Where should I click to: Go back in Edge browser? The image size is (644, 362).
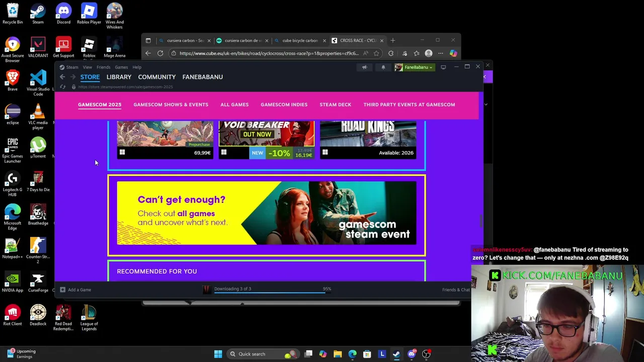[x=148, y=53]
